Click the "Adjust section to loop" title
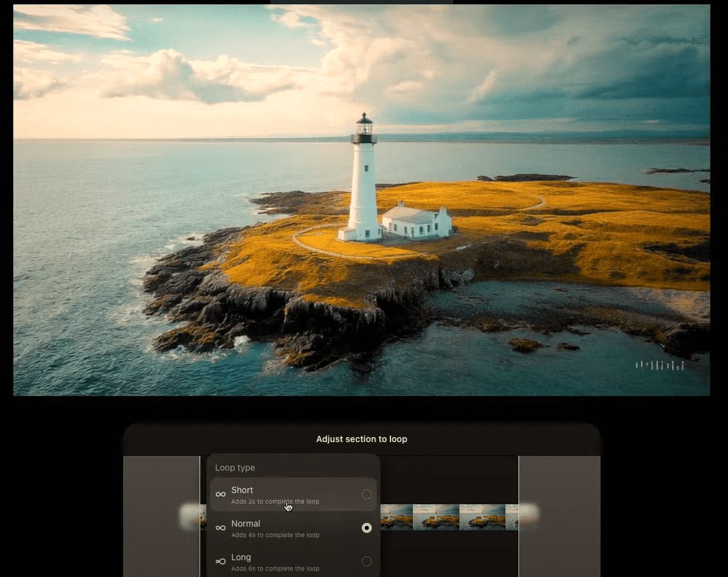Viewport: 728px width, 577px height. click(361, 439)
